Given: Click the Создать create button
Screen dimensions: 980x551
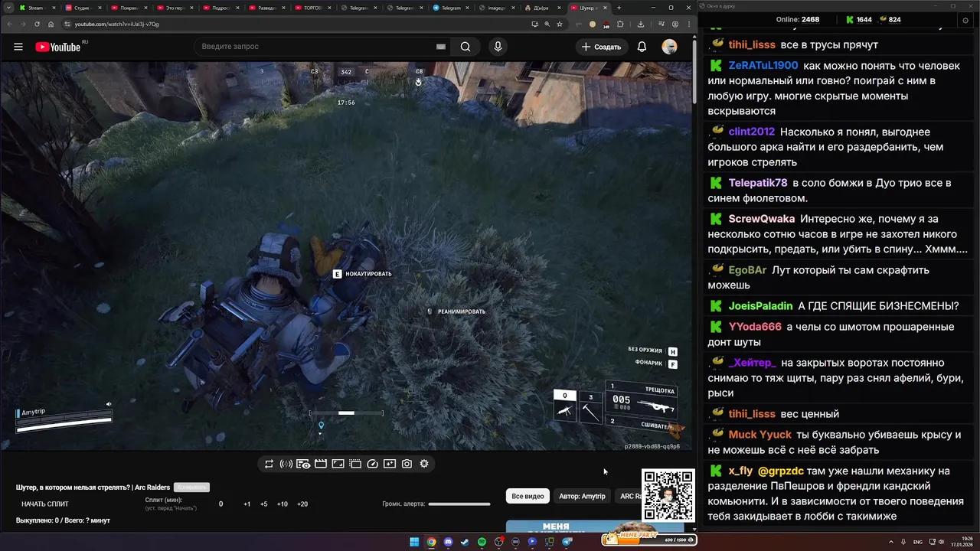Looking at the screenshot, I should [x=601, y=47].
